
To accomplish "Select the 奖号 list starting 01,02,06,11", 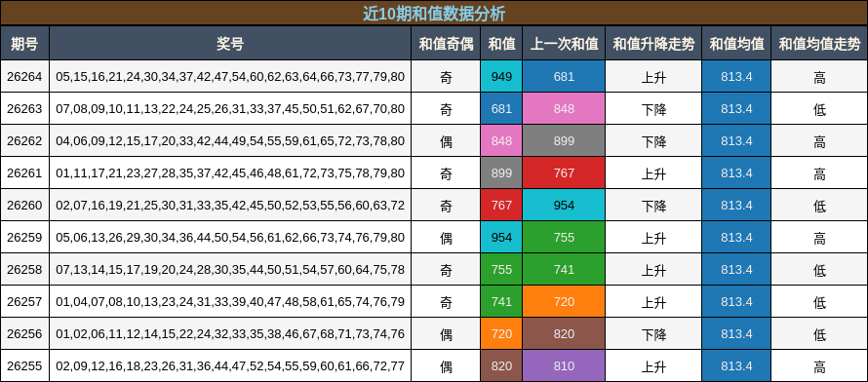I will 230,334.
